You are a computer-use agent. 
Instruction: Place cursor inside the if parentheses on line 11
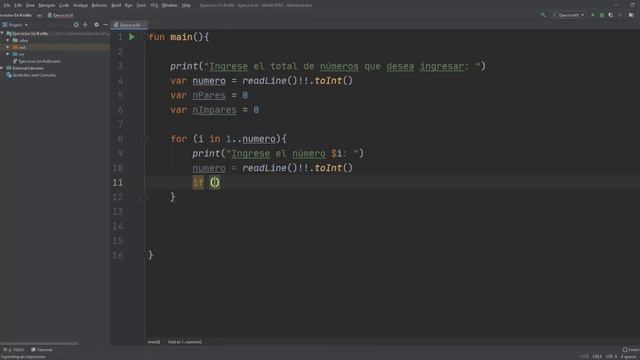[215, 182]
